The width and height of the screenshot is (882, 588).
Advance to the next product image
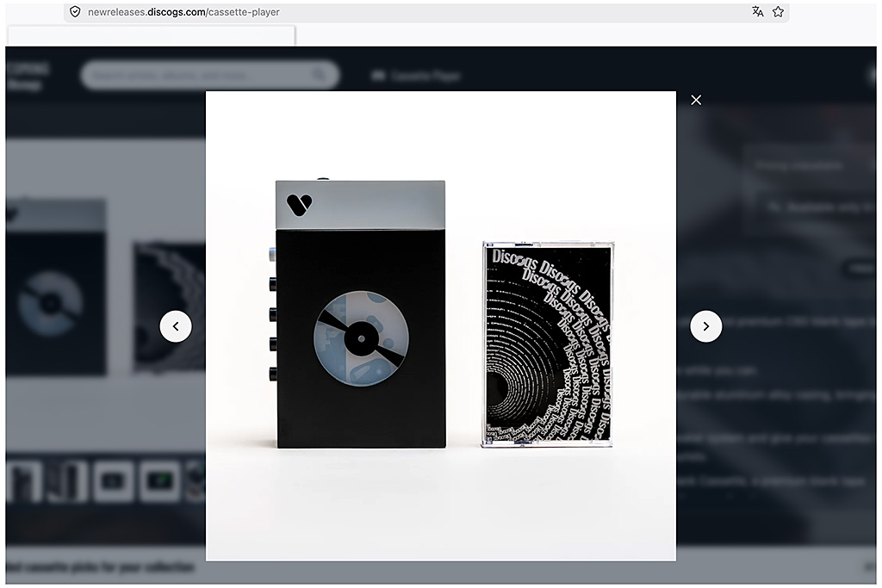(x=706, y=326)
